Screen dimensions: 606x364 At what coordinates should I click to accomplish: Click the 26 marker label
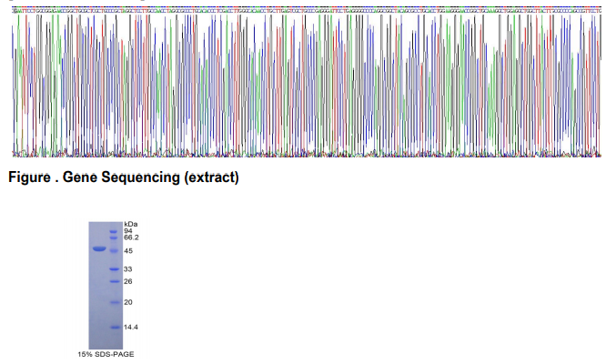pos(128,281)
